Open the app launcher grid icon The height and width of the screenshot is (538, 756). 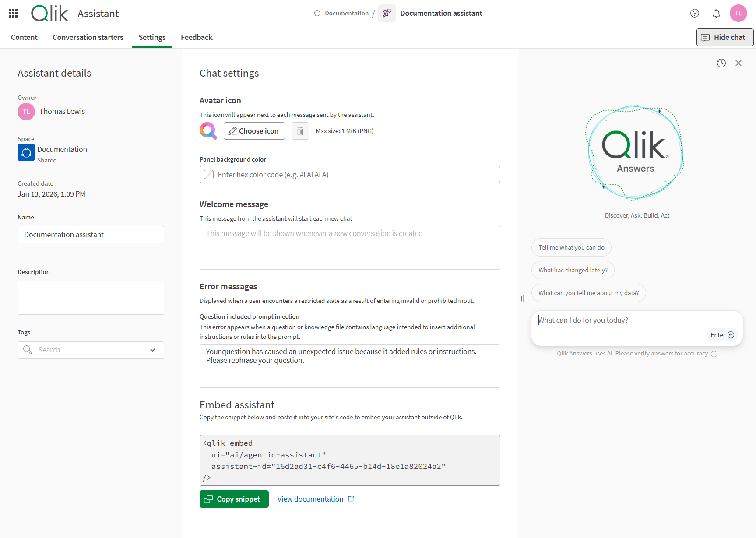pos(13,13)
